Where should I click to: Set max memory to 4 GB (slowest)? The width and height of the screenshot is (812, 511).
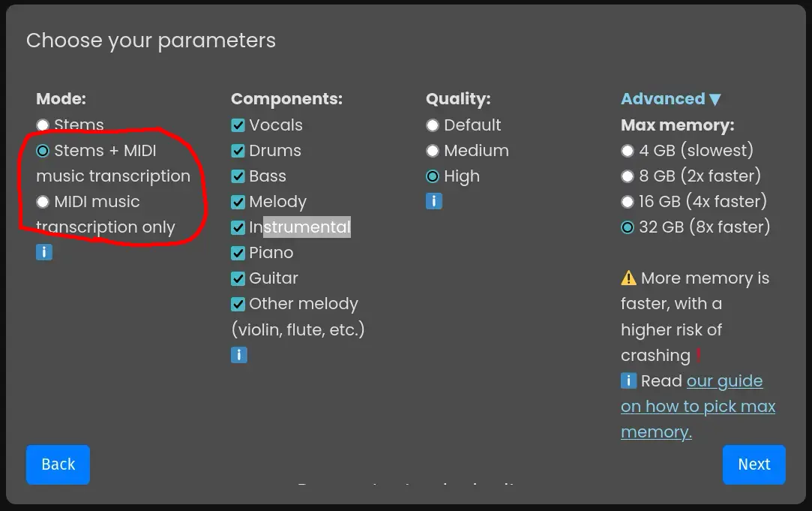628,151
